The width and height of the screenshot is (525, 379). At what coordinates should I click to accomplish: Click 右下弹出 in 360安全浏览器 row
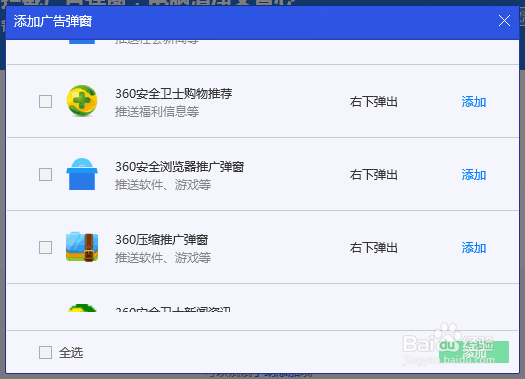tap(374, 175)
